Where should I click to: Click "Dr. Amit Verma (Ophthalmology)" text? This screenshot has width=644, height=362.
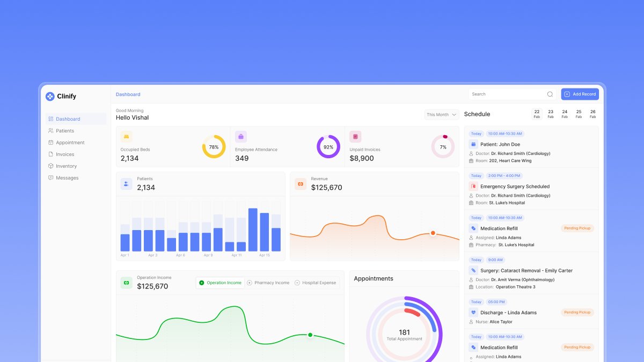(523, 280)
